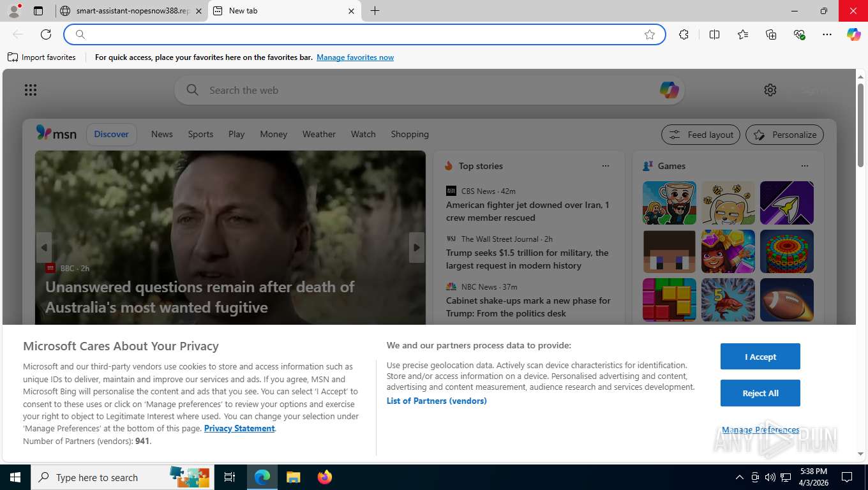Open the Browser essentials heart icon
868x490 pixels.
click(x=799, y=34)
